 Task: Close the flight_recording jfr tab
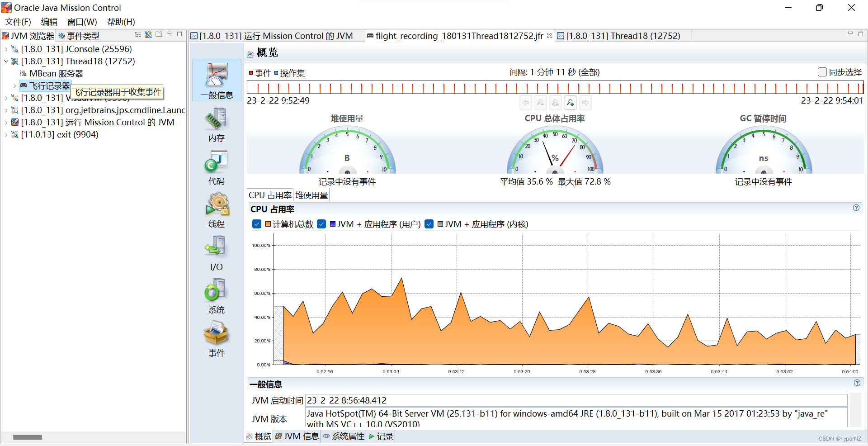tap(549, 36)
